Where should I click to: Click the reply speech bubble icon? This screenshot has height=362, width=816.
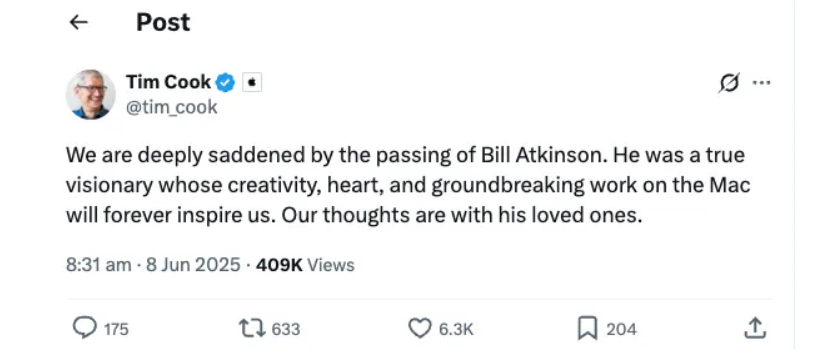84,328
